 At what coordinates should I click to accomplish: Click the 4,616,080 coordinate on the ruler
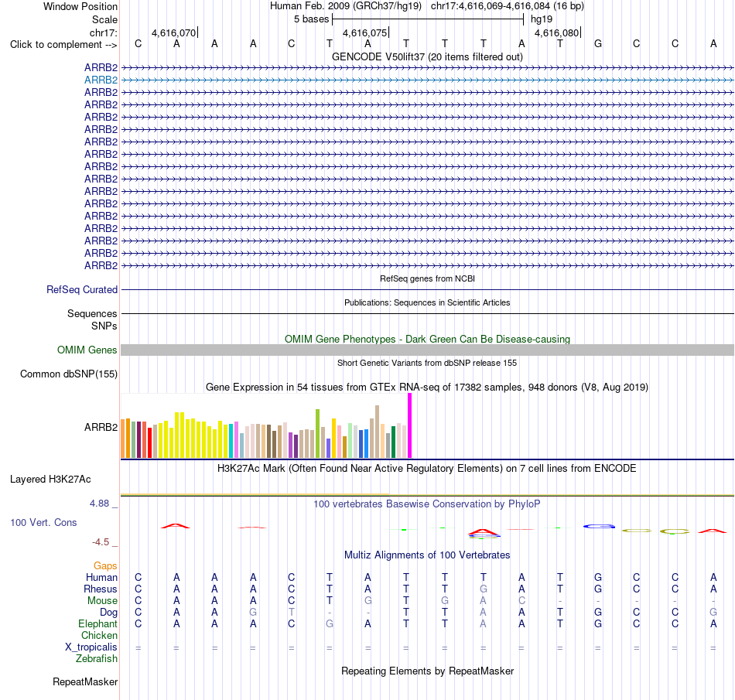tap(557, 32)
